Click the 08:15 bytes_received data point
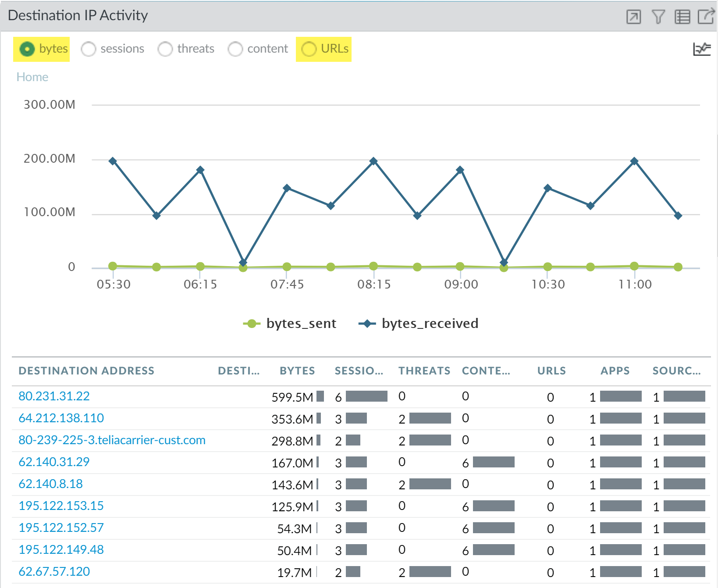 (373, 161)
